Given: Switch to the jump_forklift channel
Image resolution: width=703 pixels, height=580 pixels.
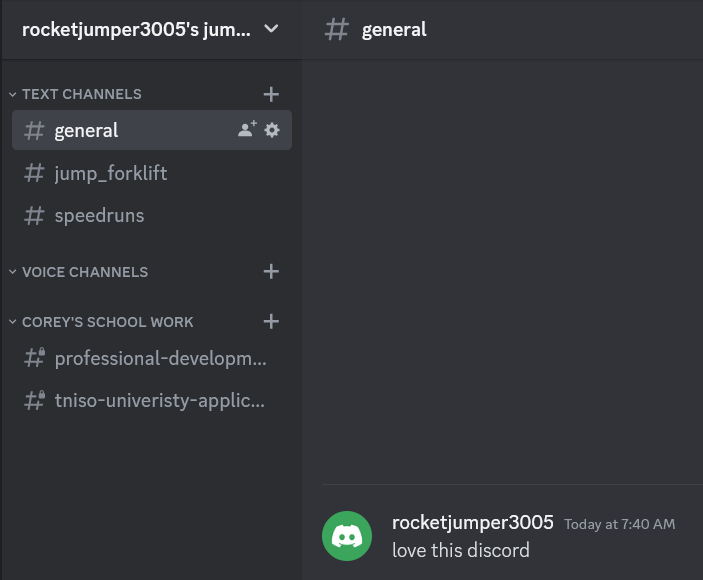Looking at the screenshot, I should click(x=152, y=173).
